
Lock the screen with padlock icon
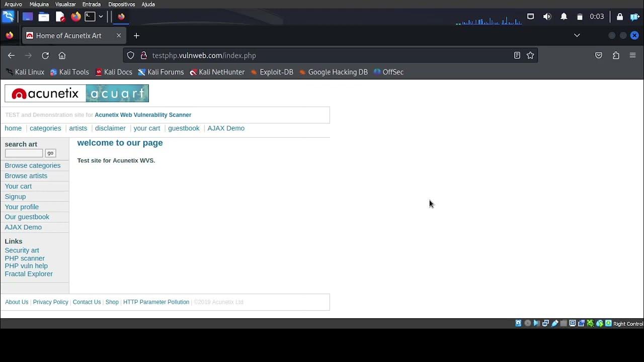[619, 17]
